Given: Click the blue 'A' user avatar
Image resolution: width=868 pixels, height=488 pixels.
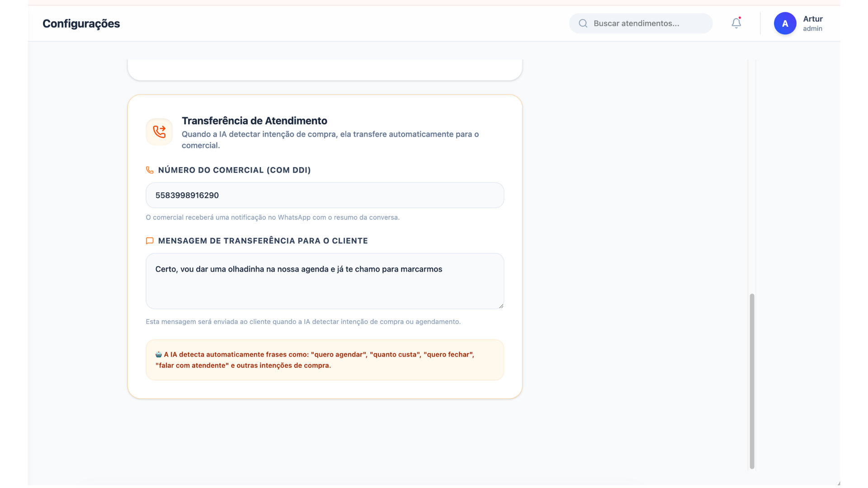Looking at the screenshot, I should pos(785,23).
